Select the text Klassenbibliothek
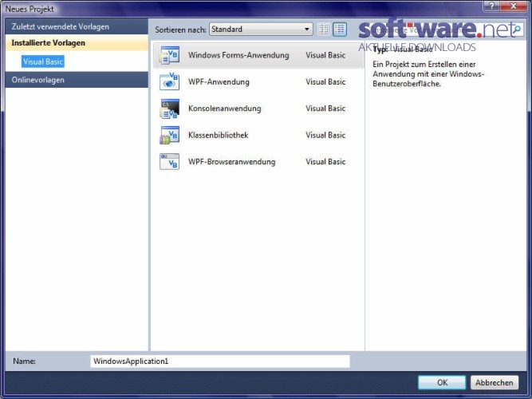The width and height of the screenshot is (532, 399). [x=219, y=135]
